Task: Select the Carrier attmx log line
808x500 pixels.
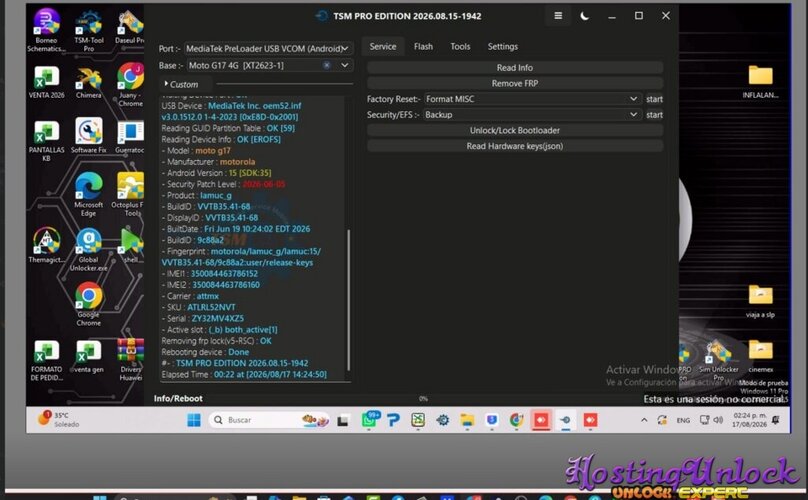Action: (190, 296)
